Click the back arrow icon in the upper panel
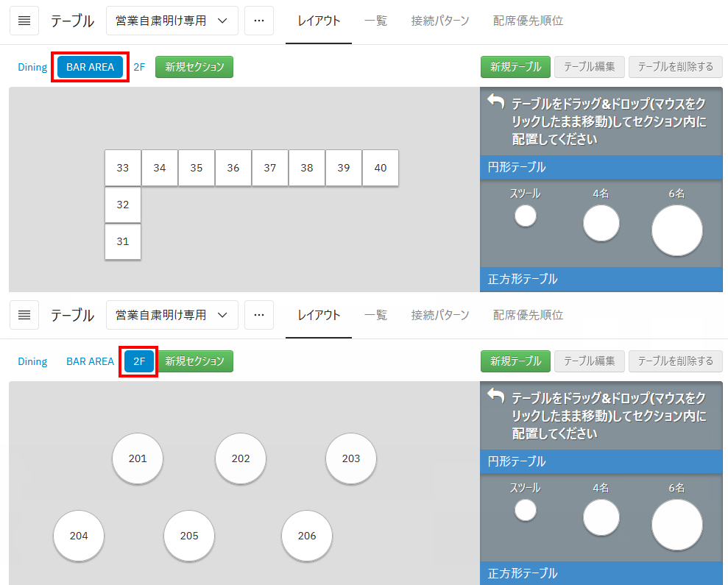 (496, 102)
